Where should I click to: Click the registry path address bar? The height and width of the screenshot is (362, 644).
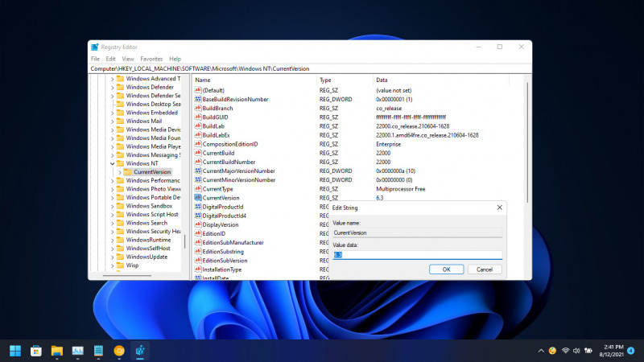tap(310, 68)
